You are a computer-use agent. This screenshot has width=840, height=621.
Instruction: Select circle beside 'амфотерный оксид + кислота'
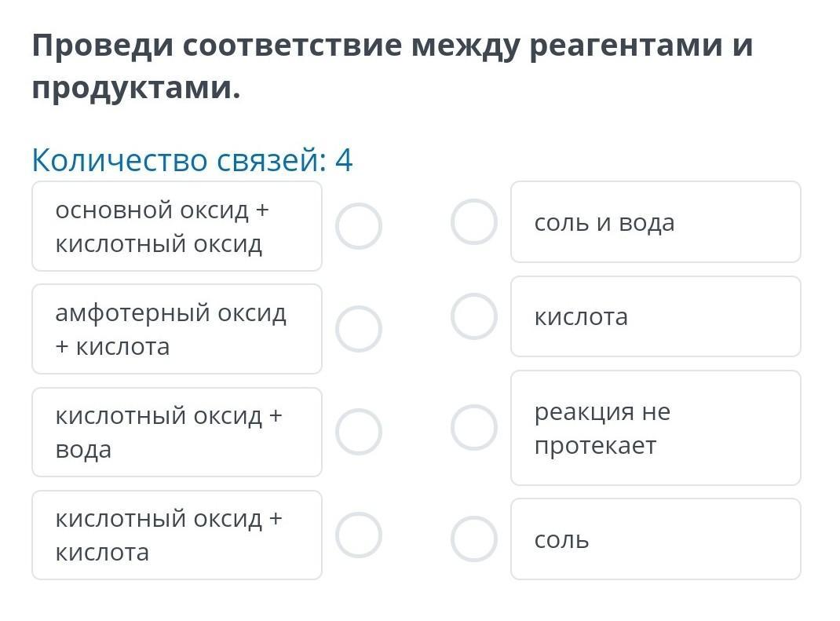coord(359,329)
